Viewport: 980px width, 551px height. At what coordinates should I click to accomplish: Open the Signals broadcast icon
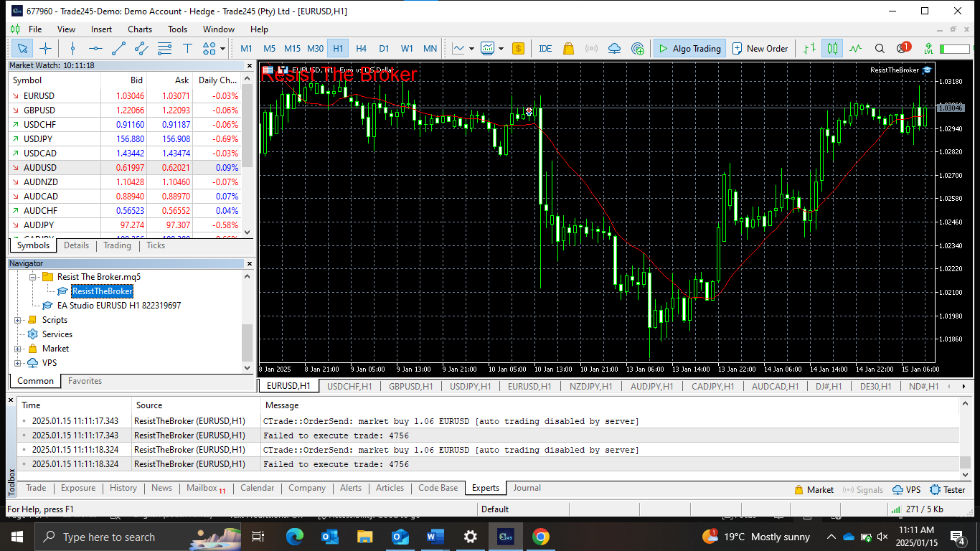click(x=591, y=49)
